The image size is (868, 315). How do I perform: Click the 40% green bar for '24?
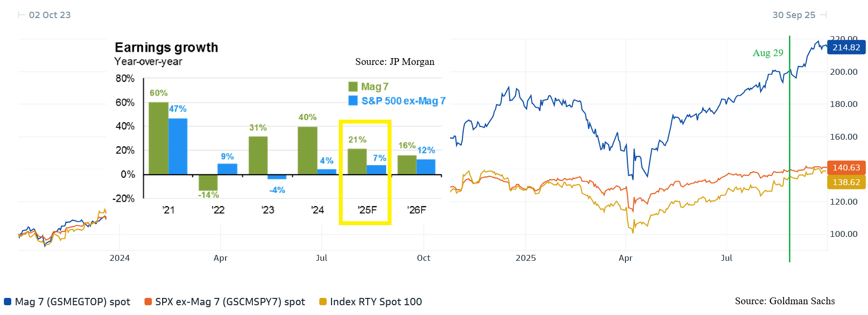pos(308,150)
